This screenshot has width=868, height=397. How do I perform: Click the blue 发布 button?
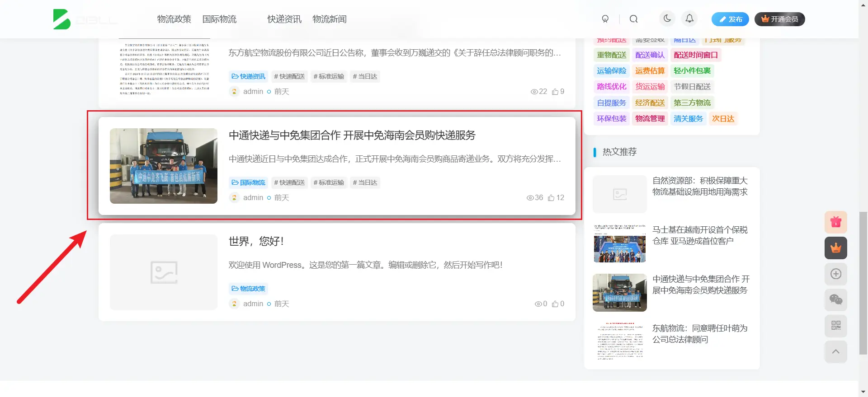pos(730,19)
